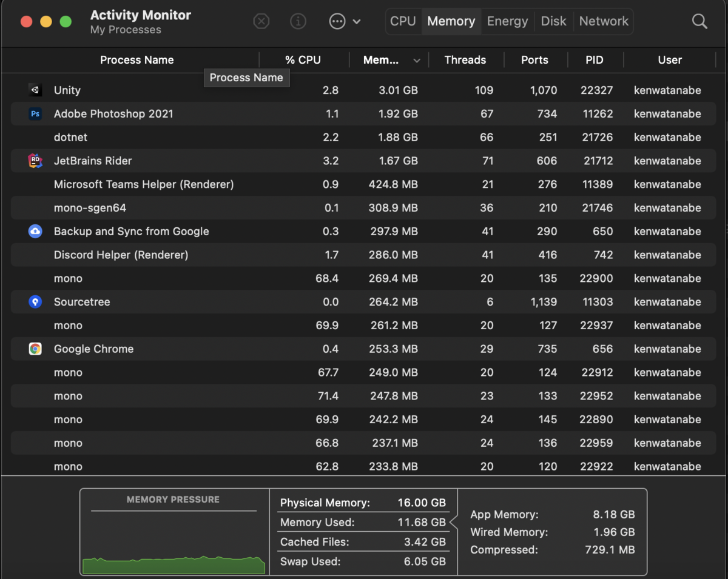Screen dimensions: 728x579
Task: Click the Swap Used 6.05 GB entry
Action: point(363,561)
